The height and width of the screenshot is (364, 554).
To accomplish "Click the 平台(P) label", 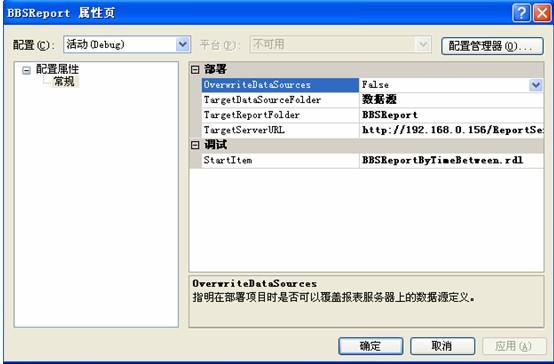I will click(220, 45).
